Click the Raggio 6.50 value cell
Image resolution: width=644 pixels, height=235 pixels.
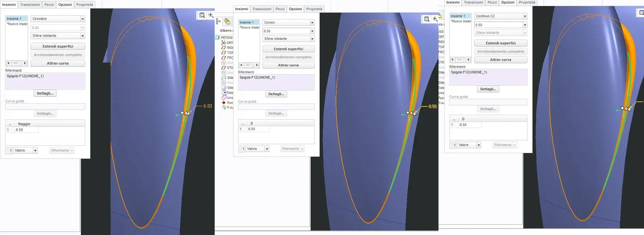click(x=26, y=130)
